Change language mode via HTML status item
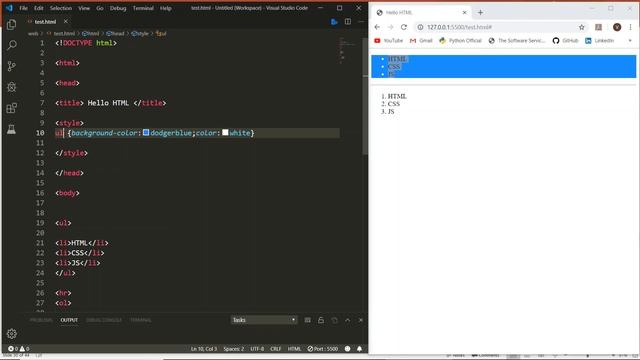 click(x=294, y=349)
